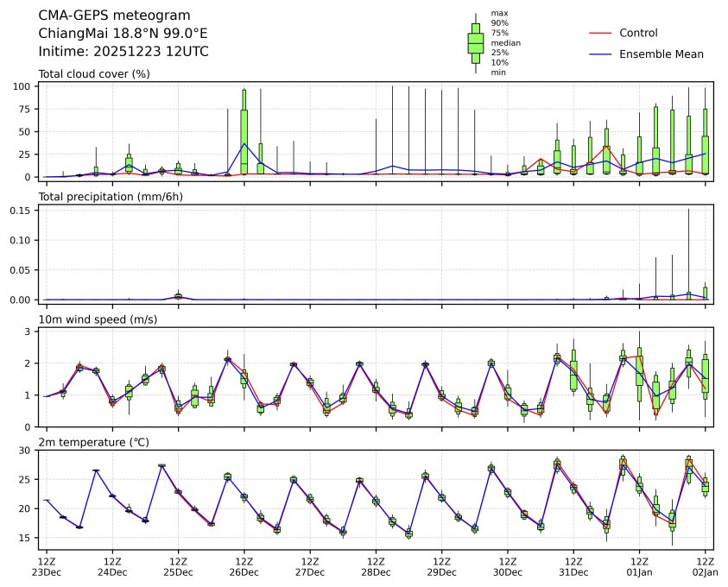Click the '12Z 01Jan' time axis label
The image size is (728, 587).
point(640,566)
